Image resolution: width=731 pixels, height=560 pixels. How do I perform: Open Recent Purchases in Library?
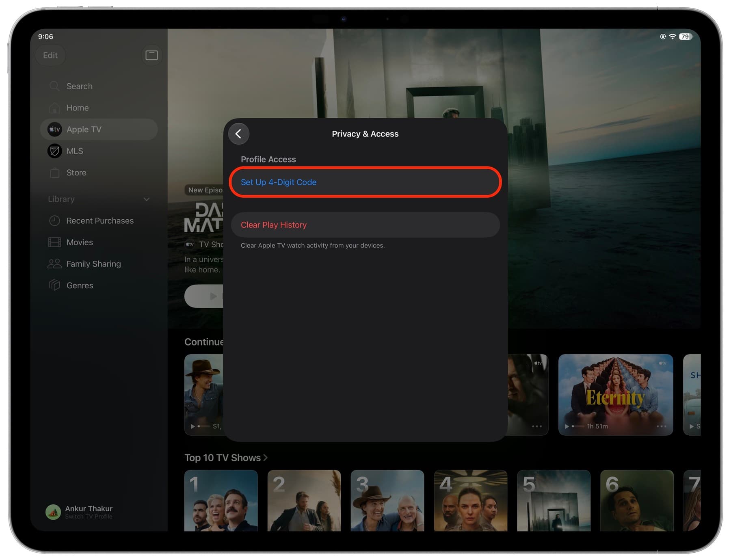(x=99, y=221)
